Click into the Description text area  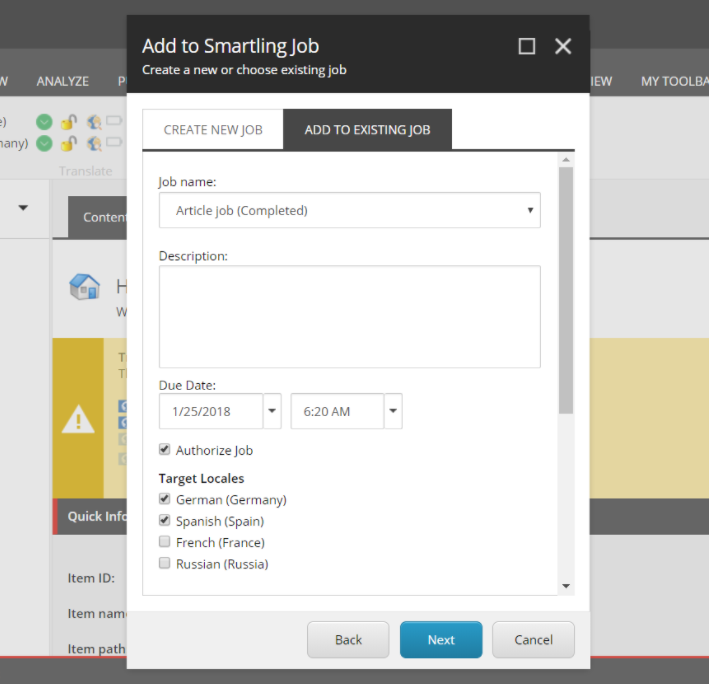(x=350, y=316)
